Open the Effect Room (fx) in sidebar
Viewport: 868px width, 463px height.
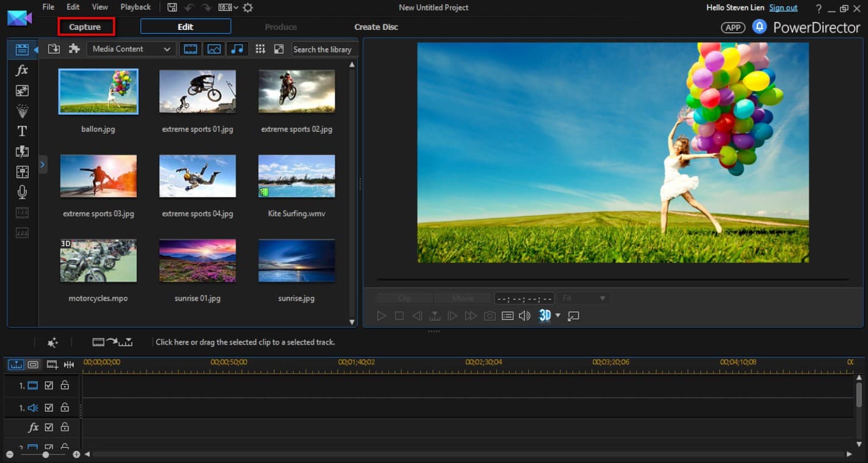(22, 70)
